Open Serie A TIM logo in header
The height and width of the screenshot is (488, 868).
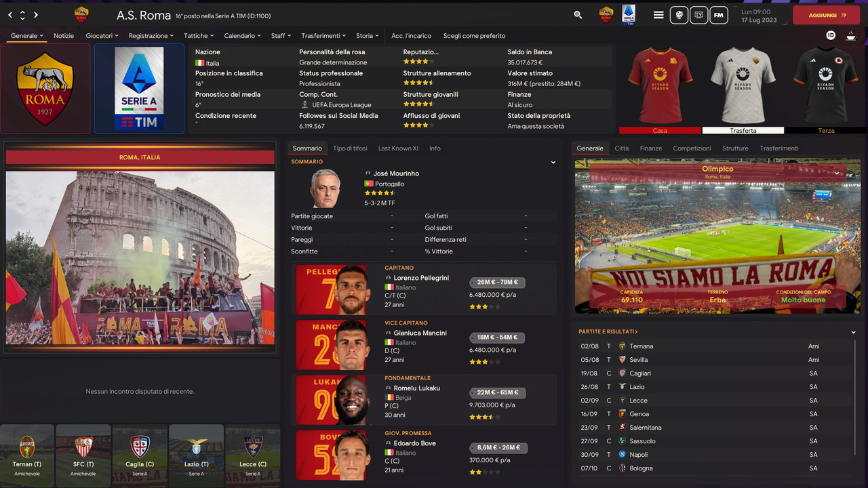(x=629, y=15)
